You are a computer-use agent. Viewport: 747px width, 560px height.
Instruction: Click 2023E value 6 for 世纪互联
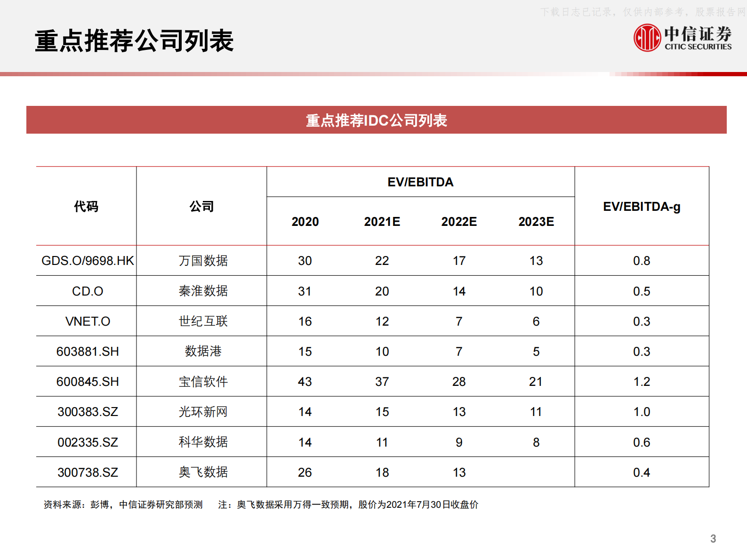click(x=536, y=321)
